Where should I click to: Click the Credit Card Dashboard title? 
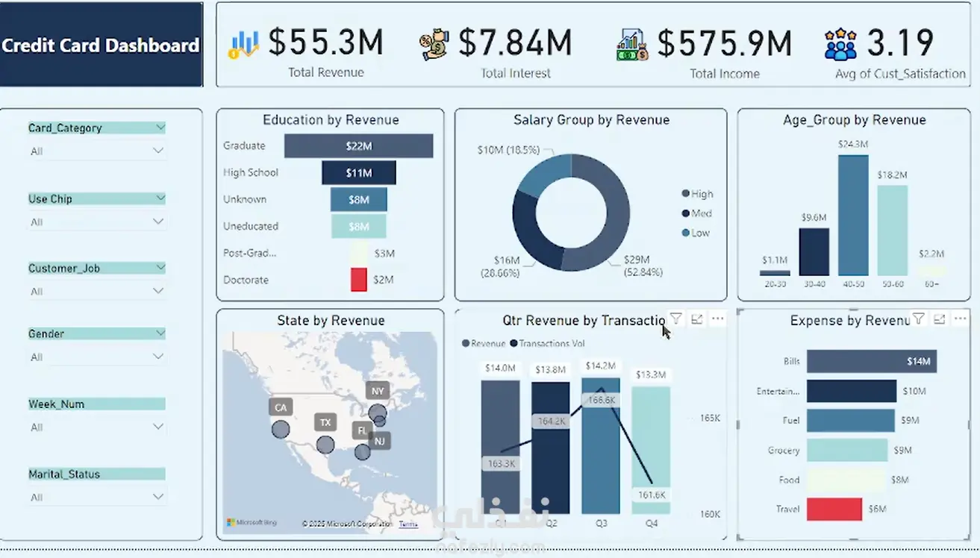pos(101,45)
